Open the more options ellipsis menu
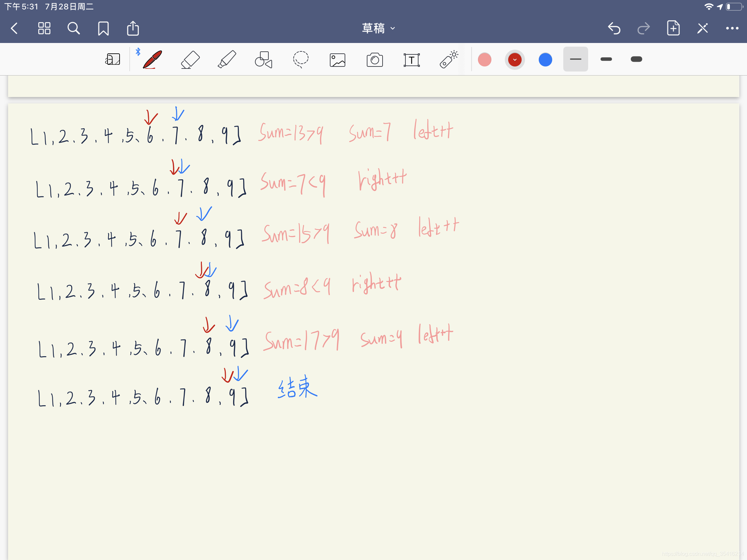 (x=732, y=28)
